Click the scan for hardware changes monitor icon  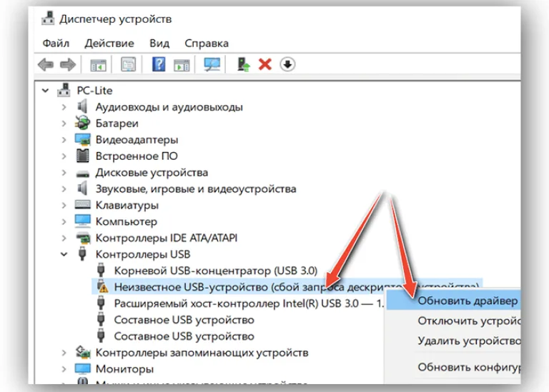point(212,64)
